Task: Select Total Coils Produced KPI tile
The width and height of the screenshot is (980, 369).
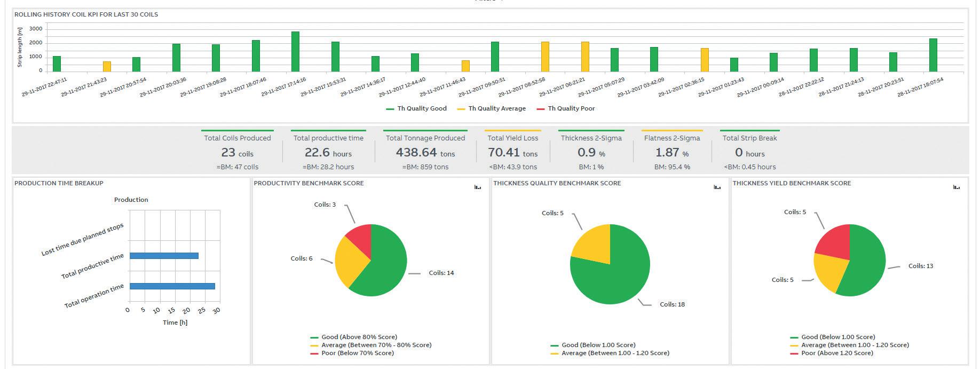Action: [238, 151]
